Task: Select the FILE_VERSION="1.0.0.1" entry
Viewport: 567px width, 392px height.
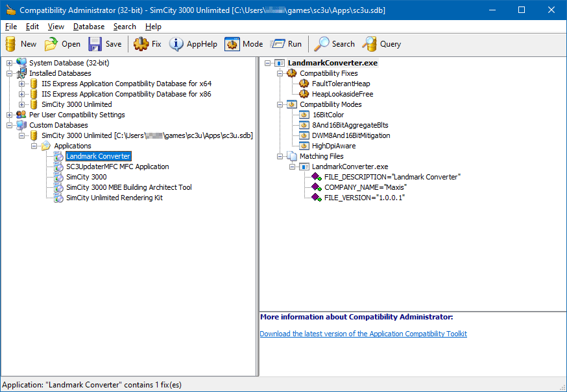Action: pos(365,198)
